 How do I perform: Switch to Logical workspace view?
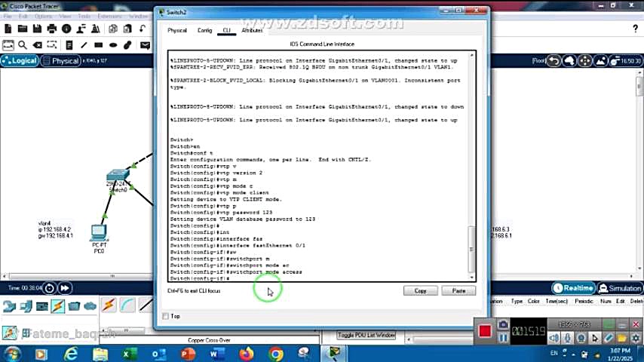[x=20, y=61]
